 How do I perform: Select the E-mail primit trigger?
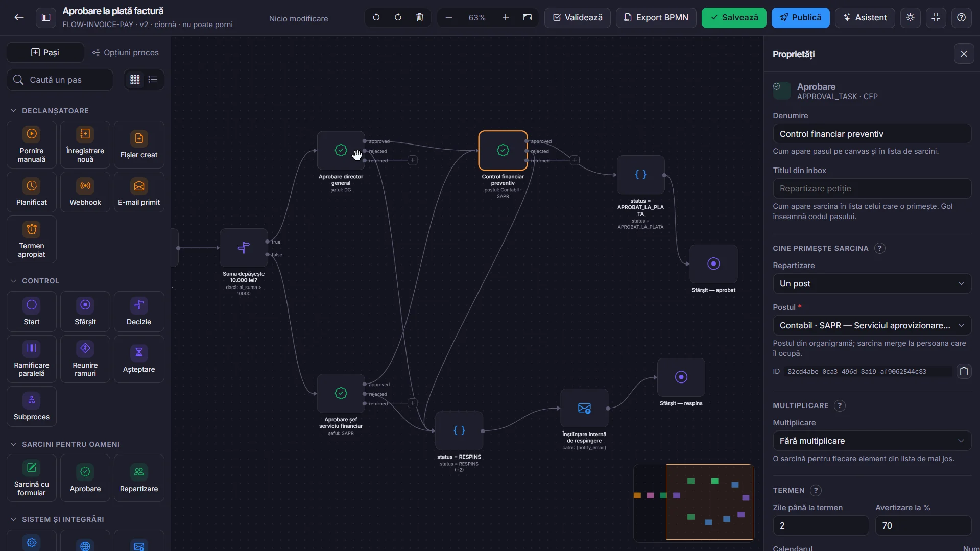139,192
